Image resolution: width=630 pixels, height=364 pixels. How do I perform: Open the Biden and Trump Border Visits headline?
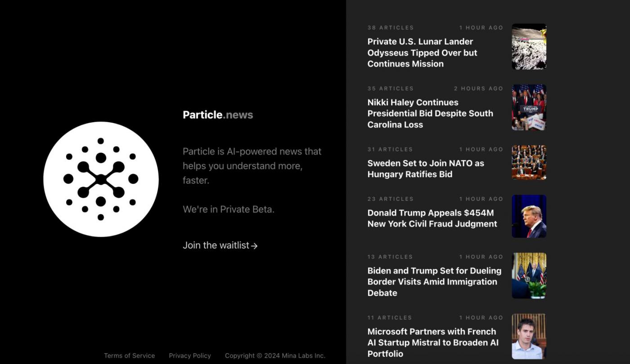[434, 282]
